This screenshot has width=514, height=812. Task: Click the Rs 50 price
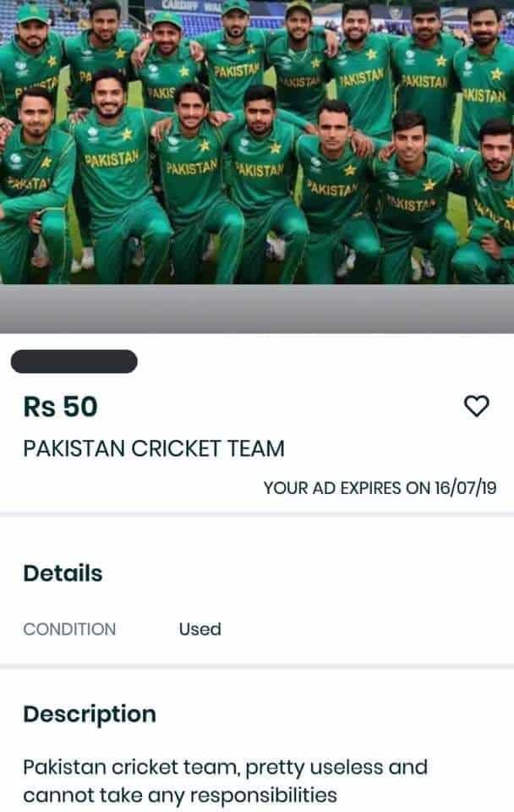click(60, 407)
